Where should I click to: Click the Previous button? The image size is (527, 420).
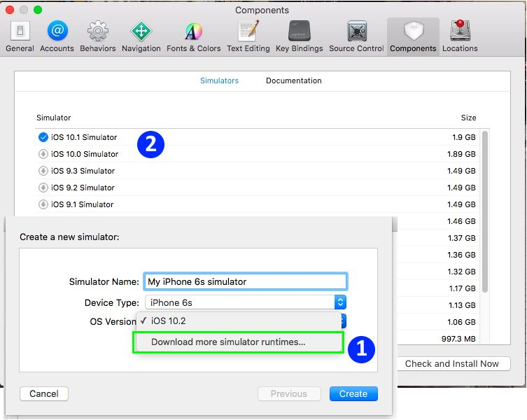pos(289,394)
